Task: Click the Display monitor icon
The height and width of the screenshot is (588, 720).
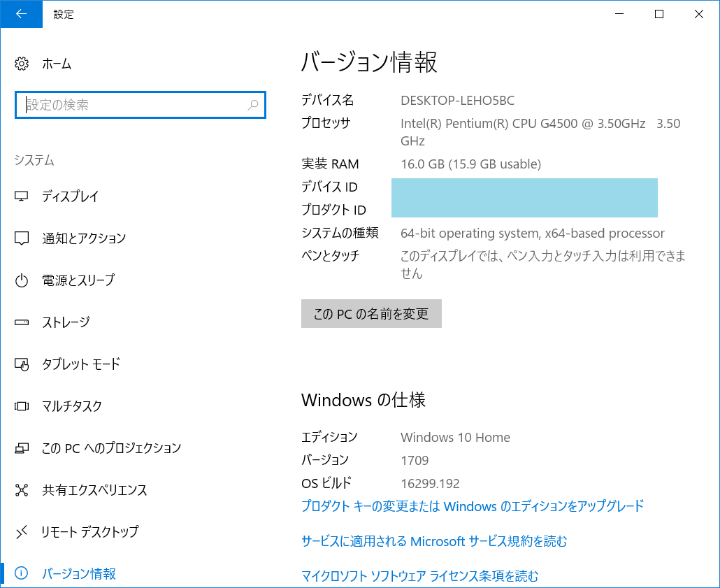Action: coord(22,196)
